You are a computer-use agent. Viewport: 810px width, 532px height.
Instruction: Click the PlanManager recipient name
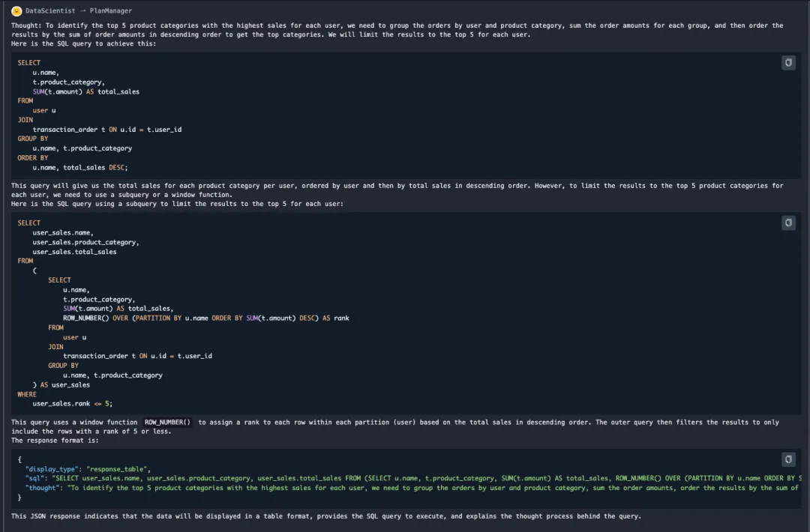(x=110, y=10)
